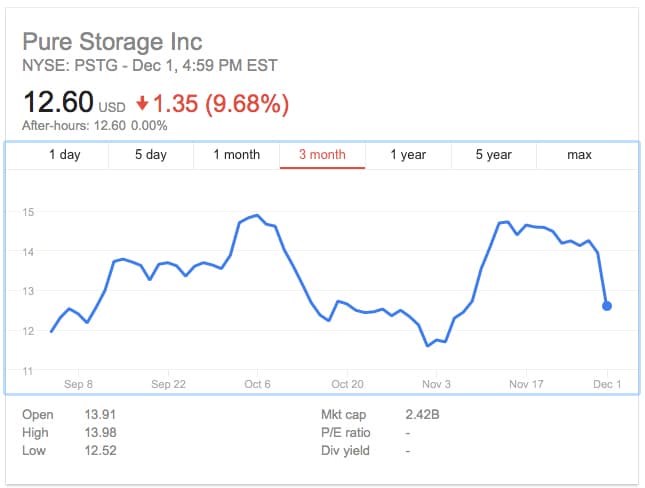The height and width of the screenshot is (488, 645).
Task: Click the Open value 13.91
Action: (x=100, y=414)
